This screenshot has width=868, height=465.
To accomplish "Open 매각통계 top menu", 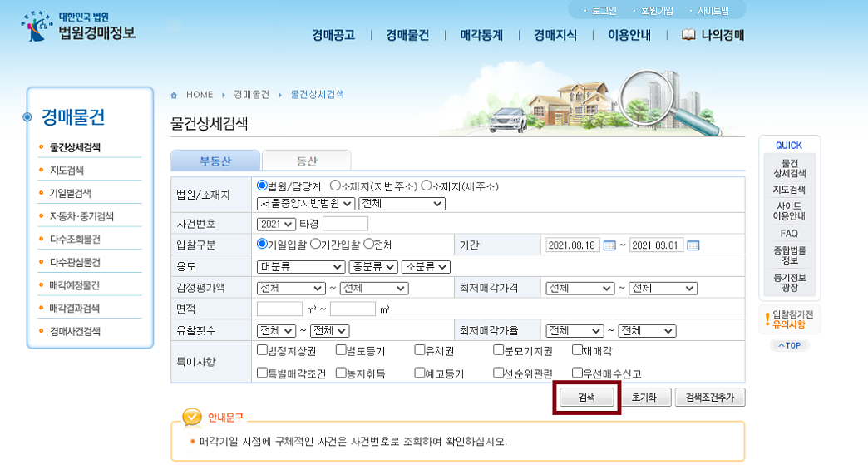I will pos(481,36).
